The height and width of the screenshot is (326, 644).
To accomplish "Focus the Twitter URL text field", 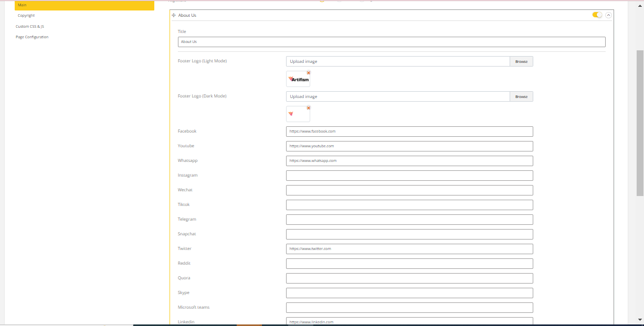I will [x=409, y=249].
